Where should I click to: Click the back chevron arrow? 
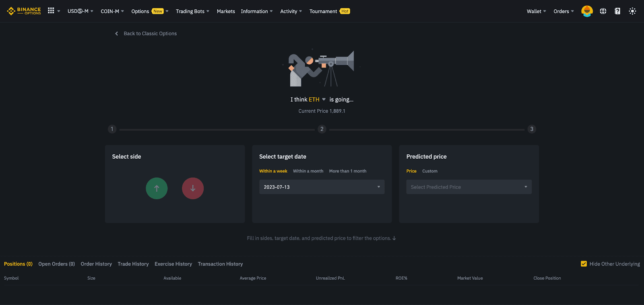click(x=117, y=34)
